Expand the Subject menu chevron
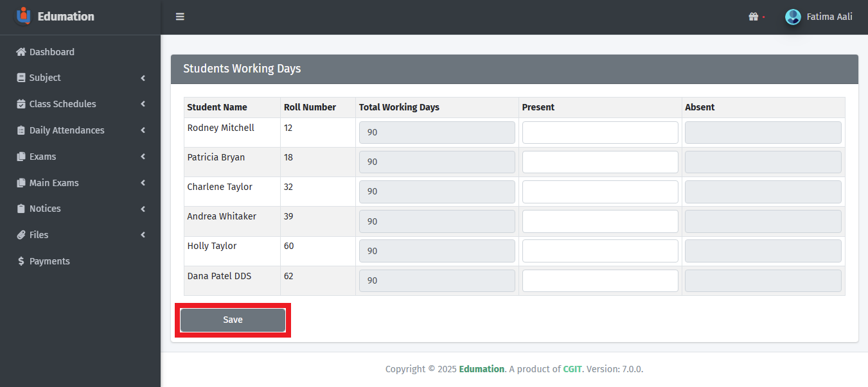 [143, 78]
